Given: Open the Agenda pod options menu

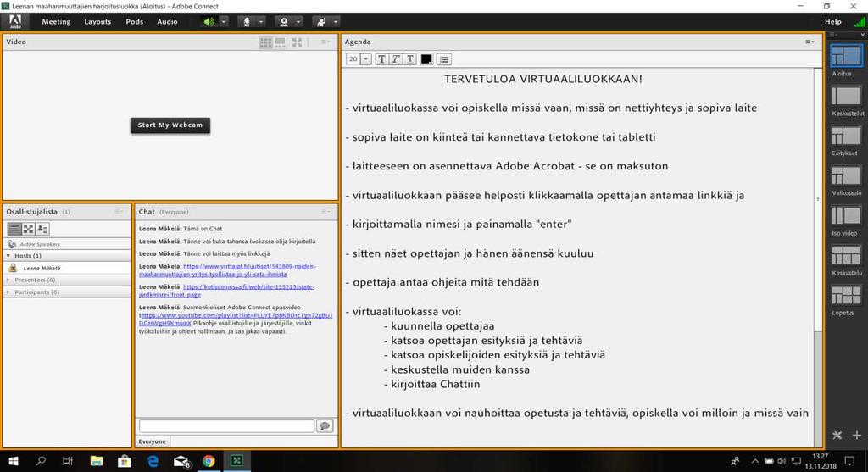Looking at the screenshot, I should click(810, 42).
